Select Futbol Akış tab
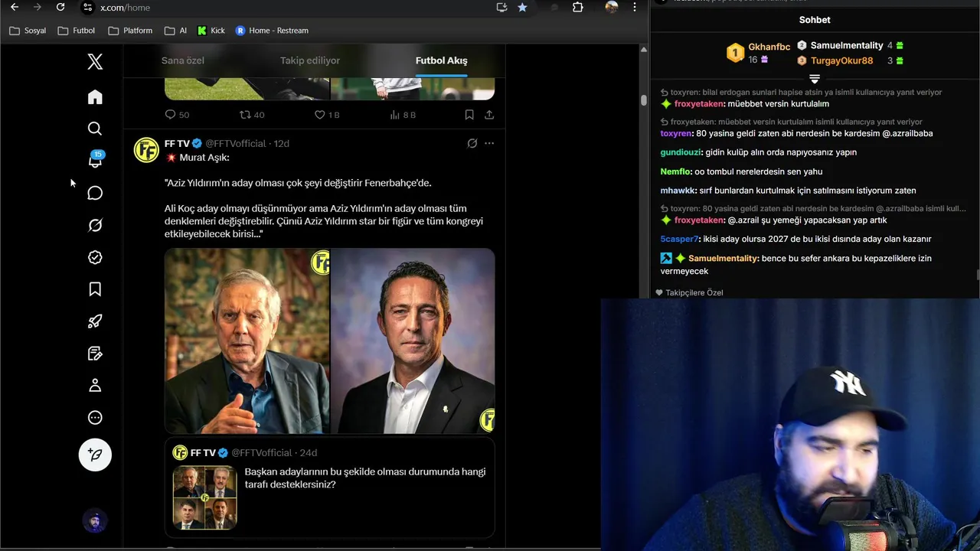The image size is (980, 551). (441, 60)
